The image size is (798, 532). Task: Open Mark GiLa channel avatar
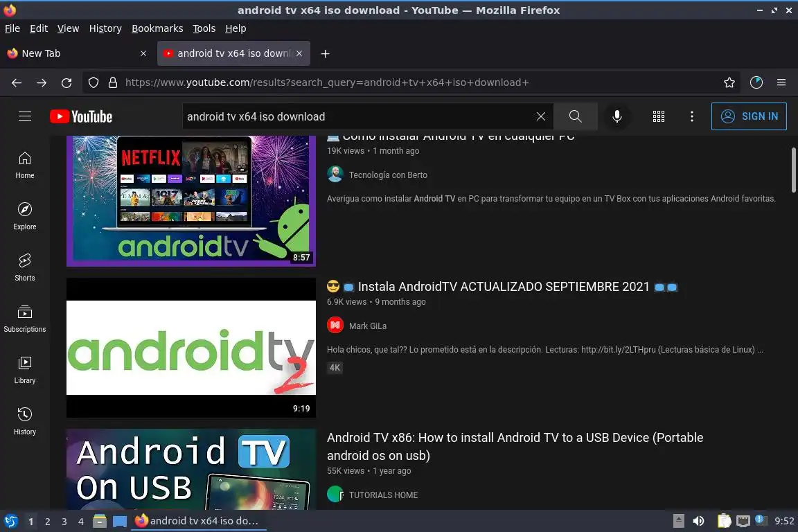(x=335, y=325)
